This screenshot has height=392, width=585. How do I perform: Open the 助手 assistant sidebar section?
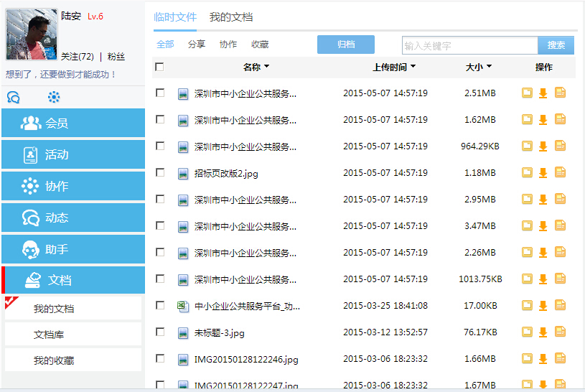tap(73, 249)
